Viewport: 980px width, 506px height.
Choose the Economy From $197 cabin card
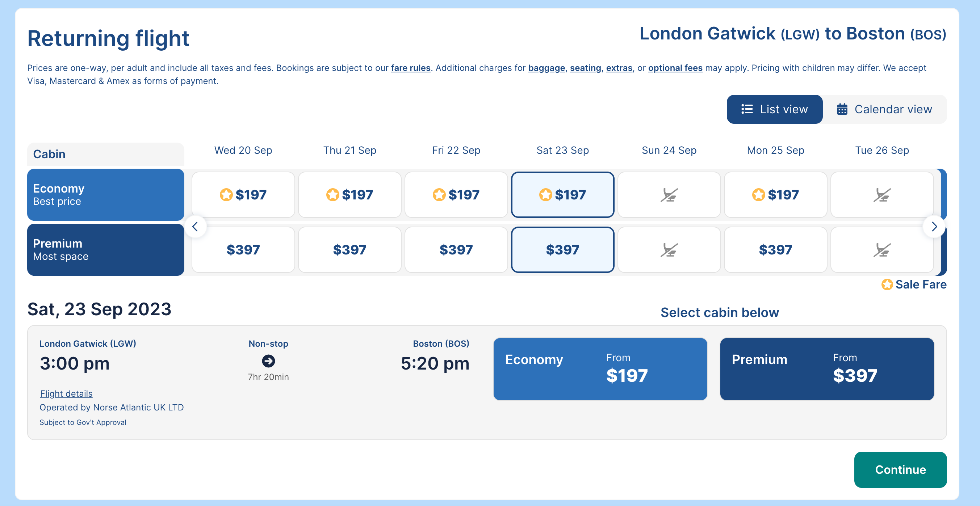pyautogui.click(x=600, y=369)
